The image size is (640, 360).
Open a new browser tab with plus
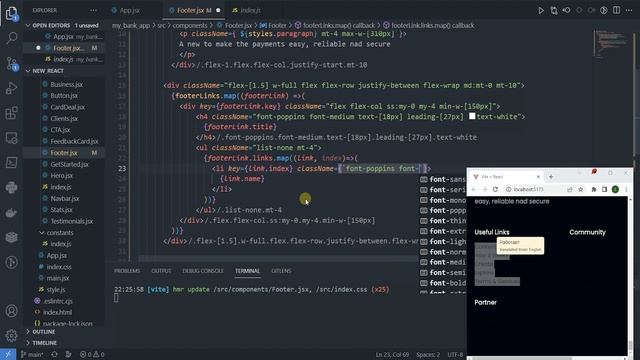tap(551, 177)
